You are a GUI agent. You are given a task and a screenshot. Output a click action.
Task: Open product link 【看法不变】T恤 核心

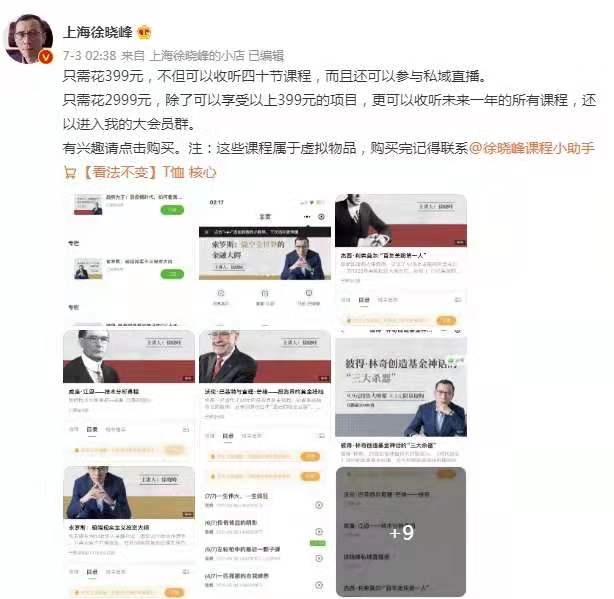(x=150, y=172)
